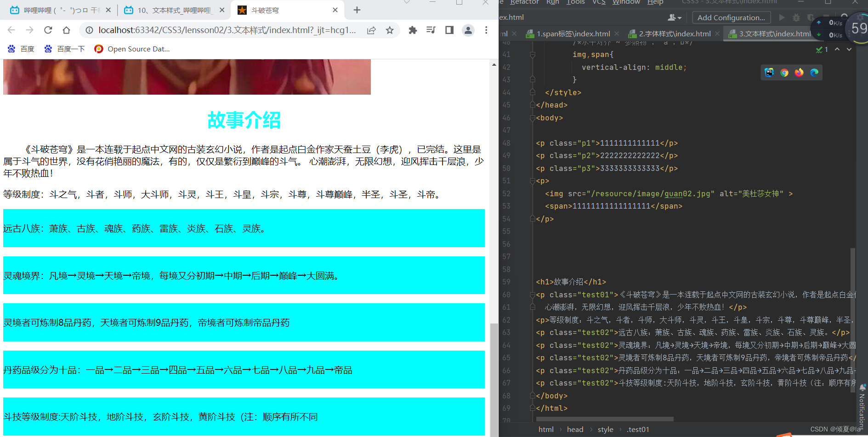The width and height of the screenshot is (868, 437).
Task: Open a new Chrome tab
Action: [357, 10]
